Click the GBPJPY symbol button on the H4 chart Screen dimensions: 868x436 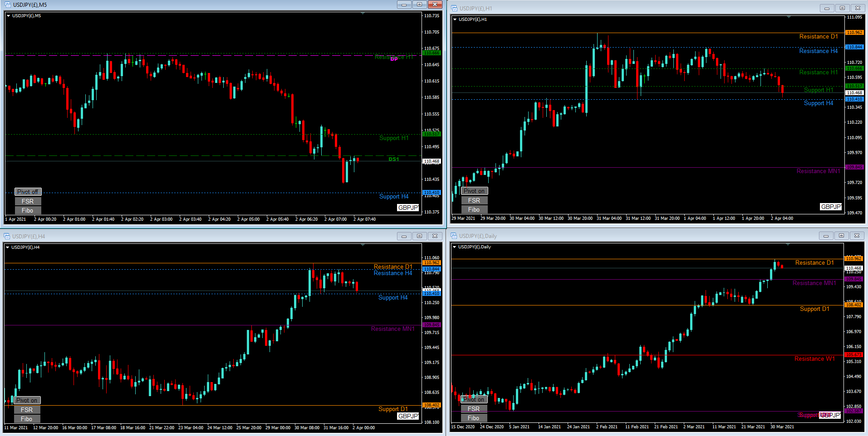pyautogui.click(x=408, y=416)
